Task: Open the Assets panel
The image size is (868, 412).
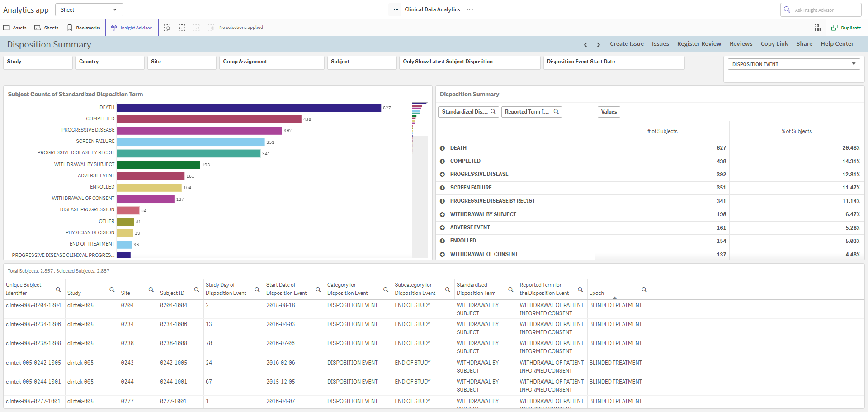Action: tap(15, 28)
